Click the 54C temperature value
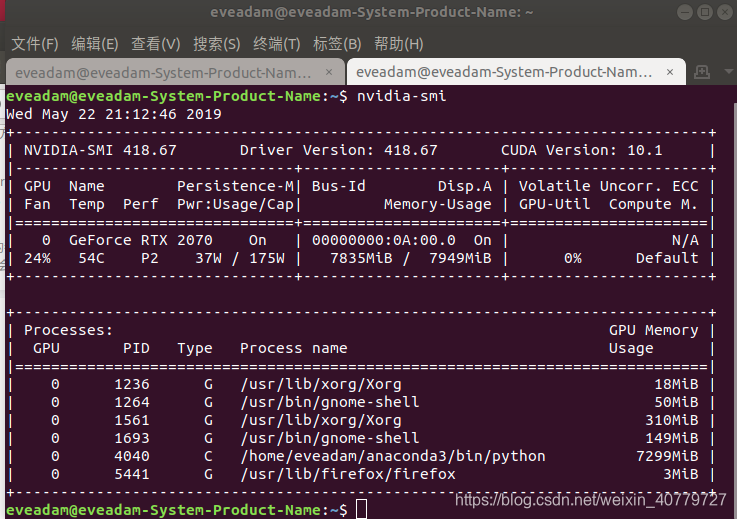Viewport: 737px width, 519px height. (x=91, y=259)
